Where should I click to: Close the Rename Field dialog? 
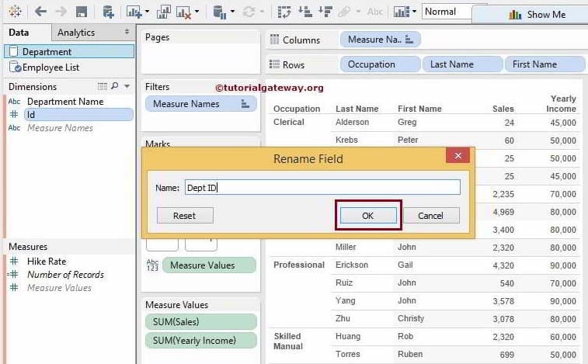click(458, 155)
